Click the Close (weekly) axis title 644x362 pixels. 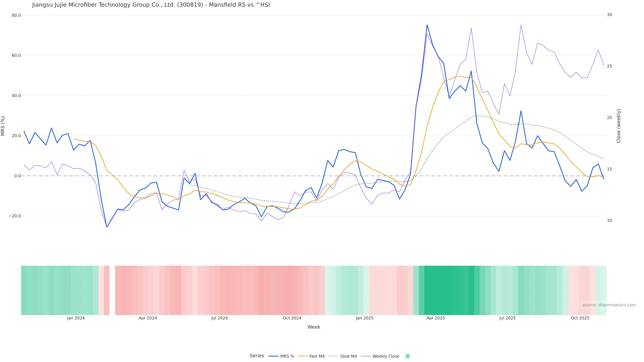coord(619,126)
